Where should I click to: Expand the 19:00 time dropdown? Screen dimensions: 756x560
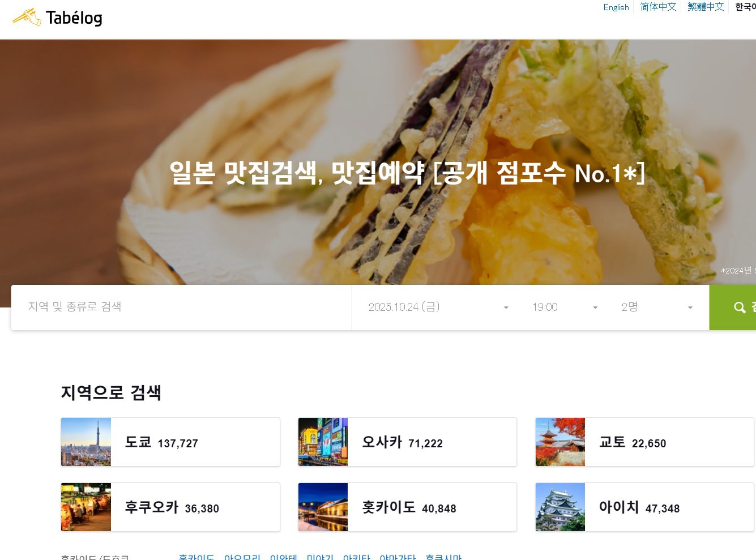pos(565,307)
